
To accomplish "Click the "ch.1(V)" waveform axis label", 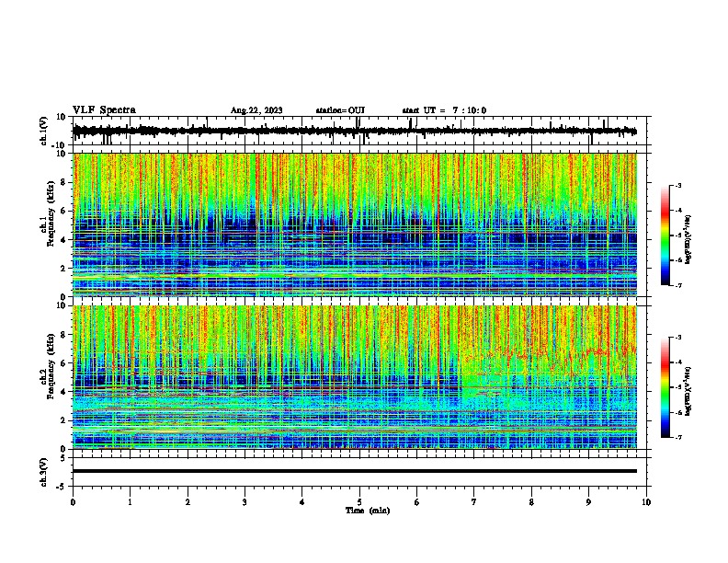I will pos(44,131).
